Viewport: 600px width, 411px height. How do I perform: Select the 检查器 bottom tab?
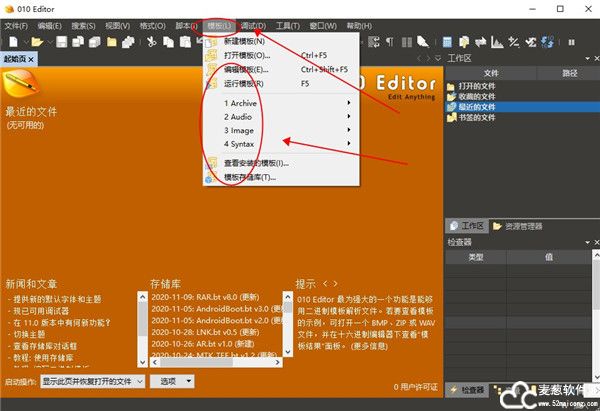pyautogui.click(x=468, y=390)
